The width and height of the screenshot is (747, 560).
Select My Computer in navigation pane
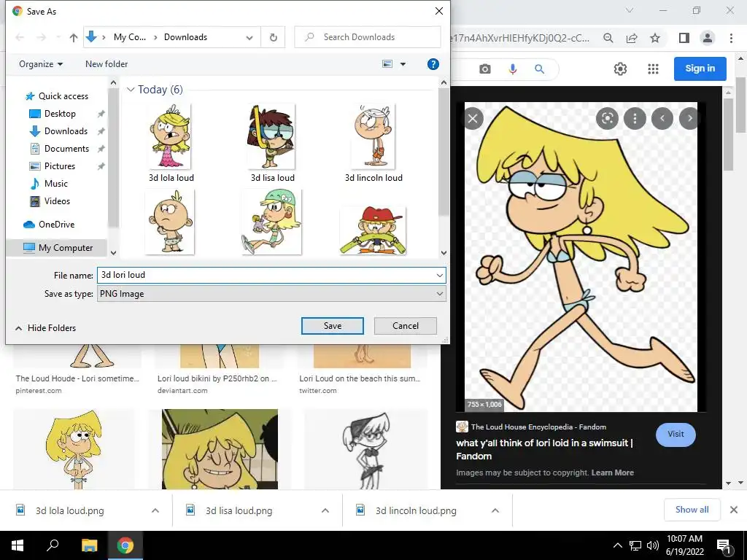(x=65, y=248)
